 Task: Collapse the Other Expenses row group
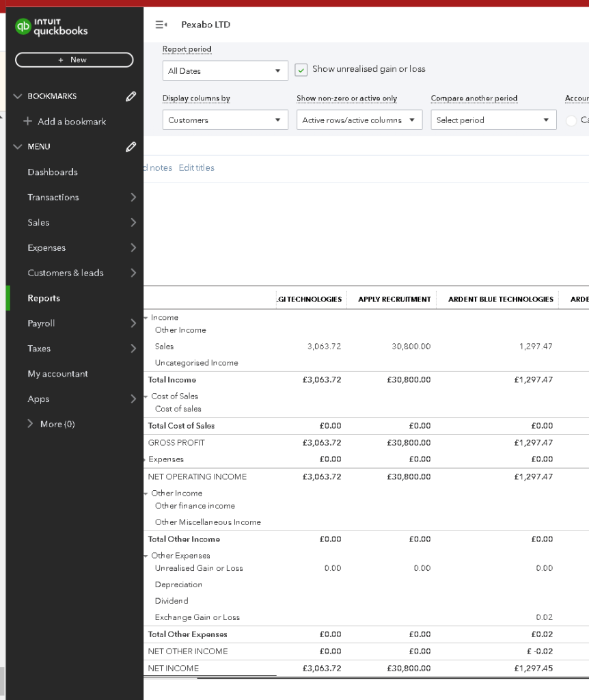pos(146,556)
